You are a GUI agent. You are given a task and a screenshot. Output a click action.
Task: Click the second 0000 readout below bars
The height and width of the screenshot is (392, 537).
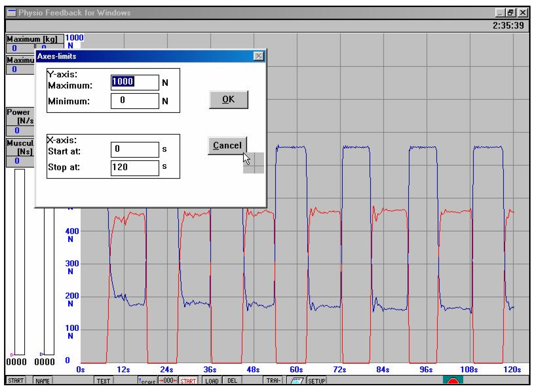pos(45,362)
